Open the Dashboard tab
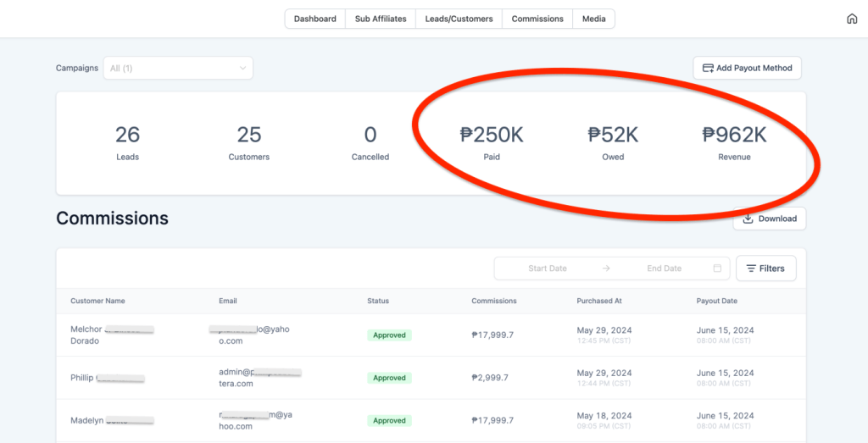868x443 pixels. 315,19
